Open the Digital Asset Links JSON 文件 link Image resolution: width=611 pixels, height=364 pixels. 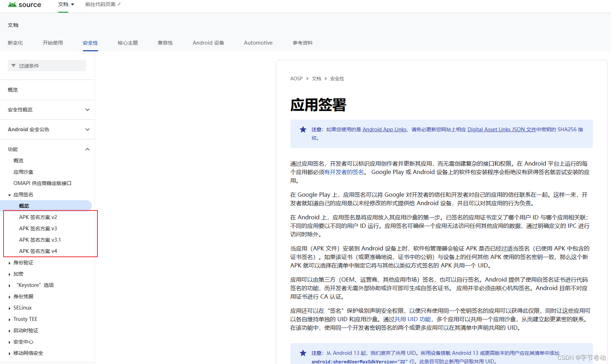502,129
